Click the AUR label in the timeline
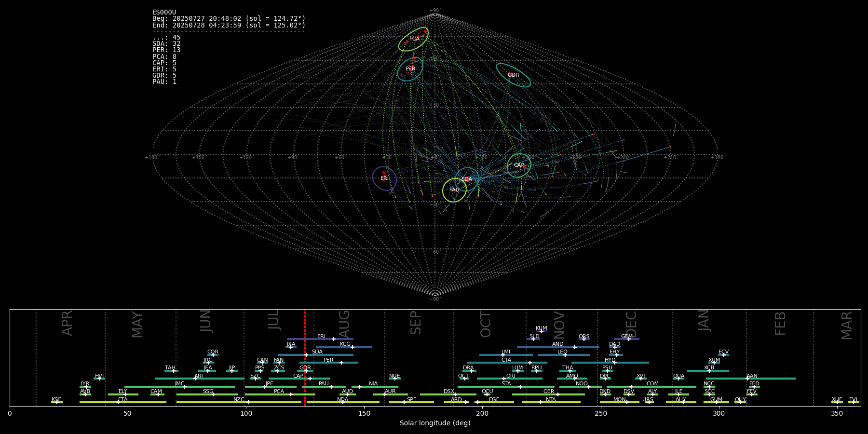The image size is (868, 434). pyautogui.click(x=390, y=392)
